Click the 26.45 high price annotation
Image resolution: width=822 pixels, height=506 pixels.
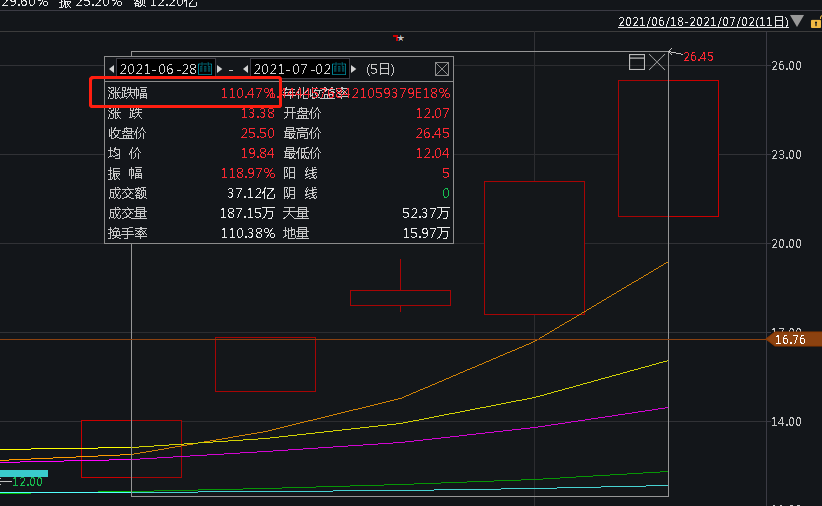(x=697, y=56)
